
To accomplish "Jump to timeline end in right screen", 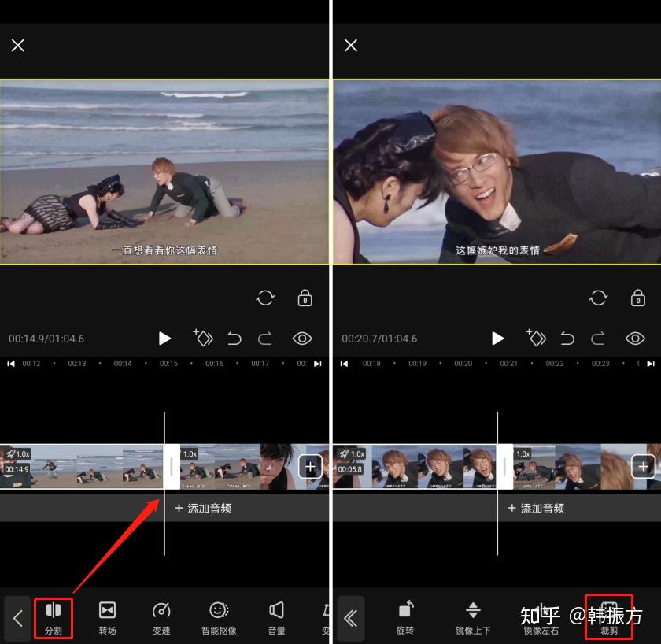I will point(651,364).
